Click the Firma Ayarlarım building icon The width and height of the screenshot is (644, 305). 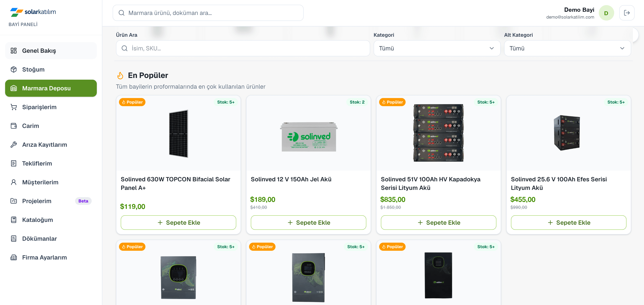[x=13, y=257]
